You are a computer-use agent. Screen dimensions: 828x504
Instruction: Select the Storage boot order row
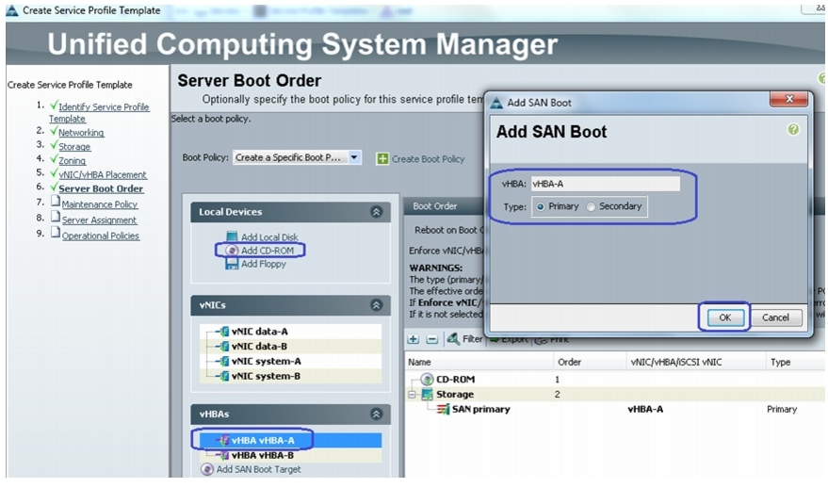click(x=615, y=394)
